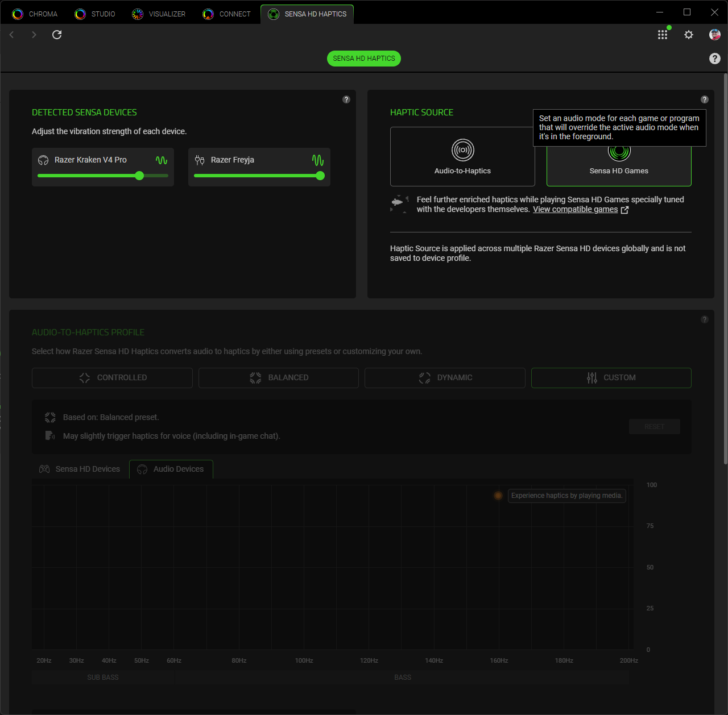Click the Audio-to-Haptics Profile heading
Image resolution: width=728 pixels, height=715 pixels.
click(88, 332)
